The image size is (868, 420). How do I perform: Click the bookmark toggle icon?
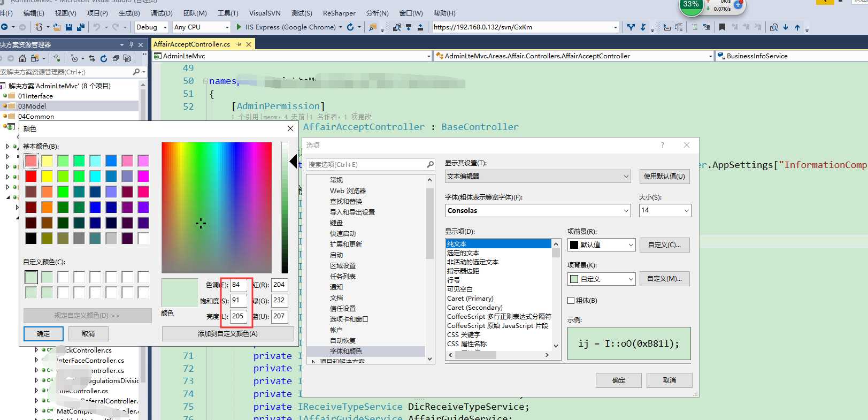click(722, 27)
